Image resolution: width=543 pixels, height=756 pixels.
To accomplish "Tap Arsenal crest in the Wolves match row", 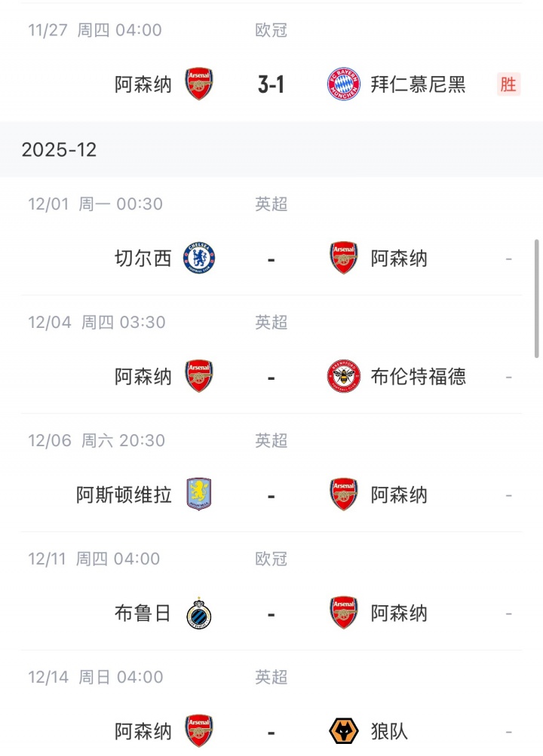I will pos(199,731).
